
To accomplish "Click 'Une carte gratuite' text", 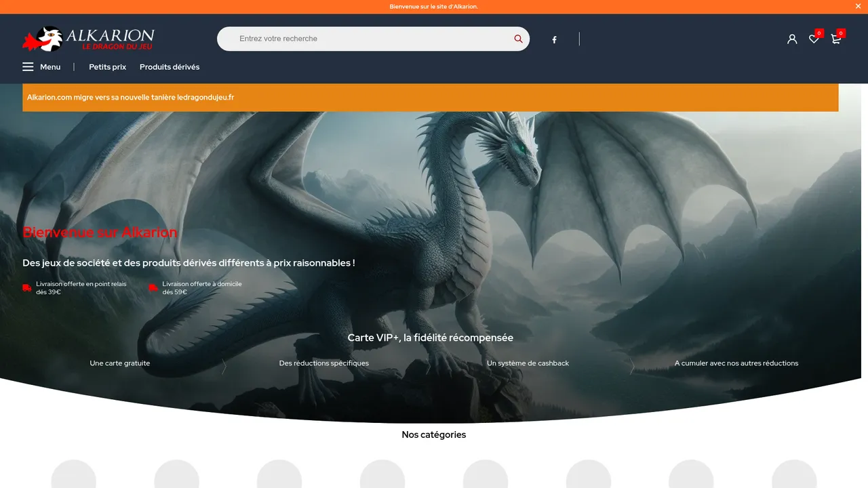I will [120, 363].
